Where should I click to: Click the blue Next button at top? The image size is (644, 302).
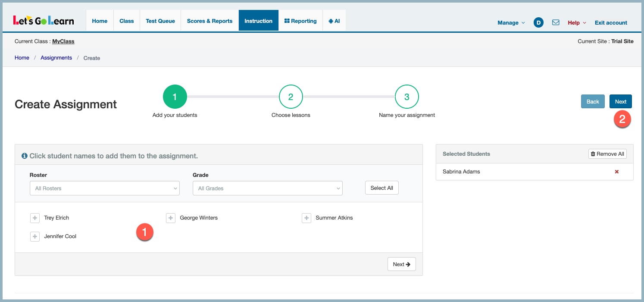(620, 101)
